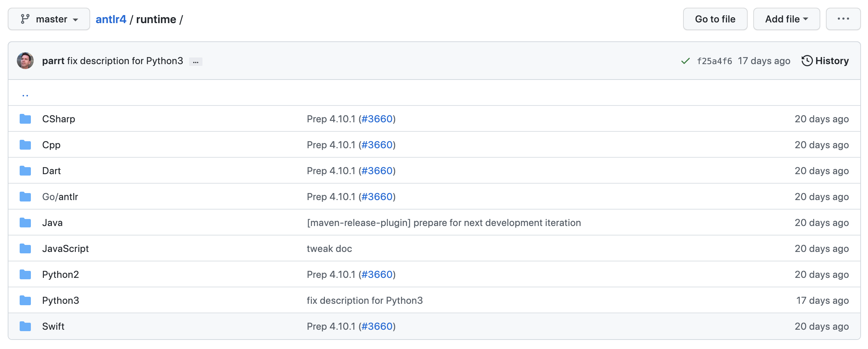The image size is (868, 349).
Task: Navigate to parent directory link
Action: 25,94
